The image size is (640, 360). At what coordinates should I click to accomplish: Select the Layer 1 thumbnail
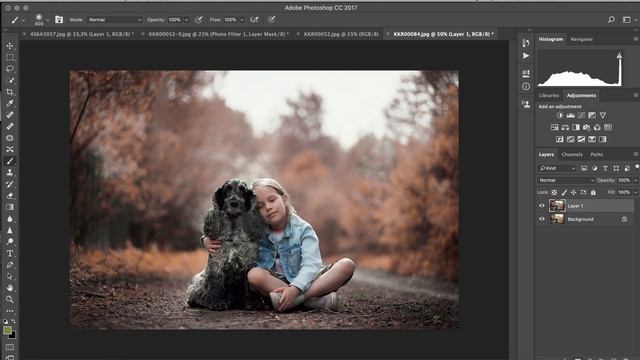(557, 206)
